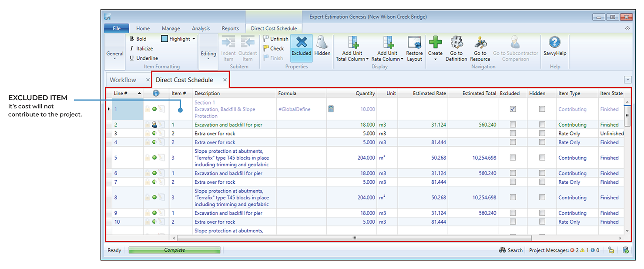Click the Unfinish button
The image size is (644, 269).
(x=275, y=39)
